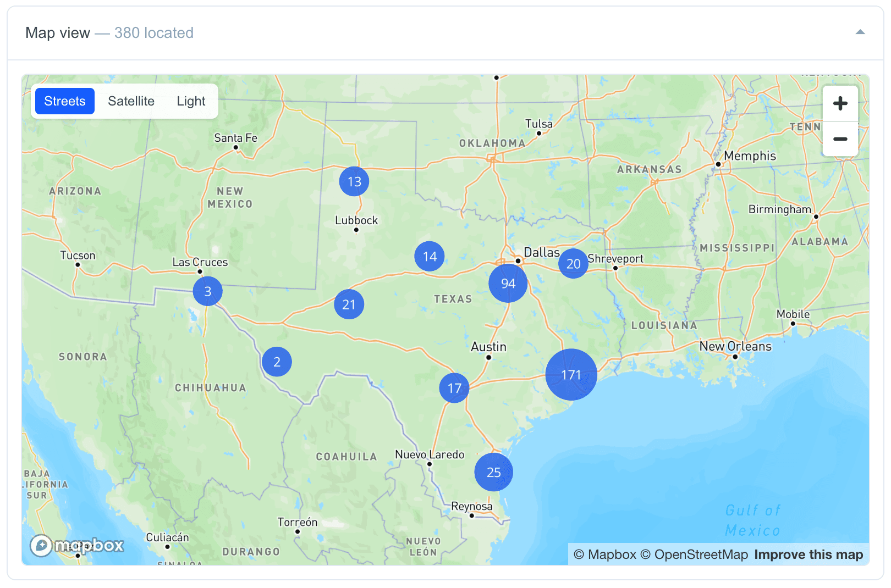The image size is (891, 588).
Task: Click the OKLAHOMA state label
Action: [x=492, y=143]
